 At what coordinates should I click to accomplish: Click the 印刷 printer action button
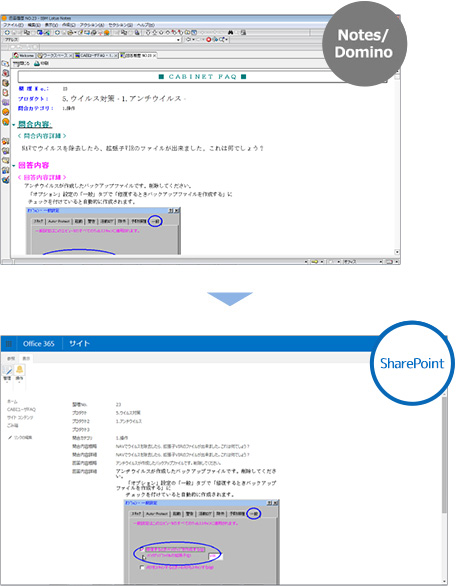tap(41, 64)
